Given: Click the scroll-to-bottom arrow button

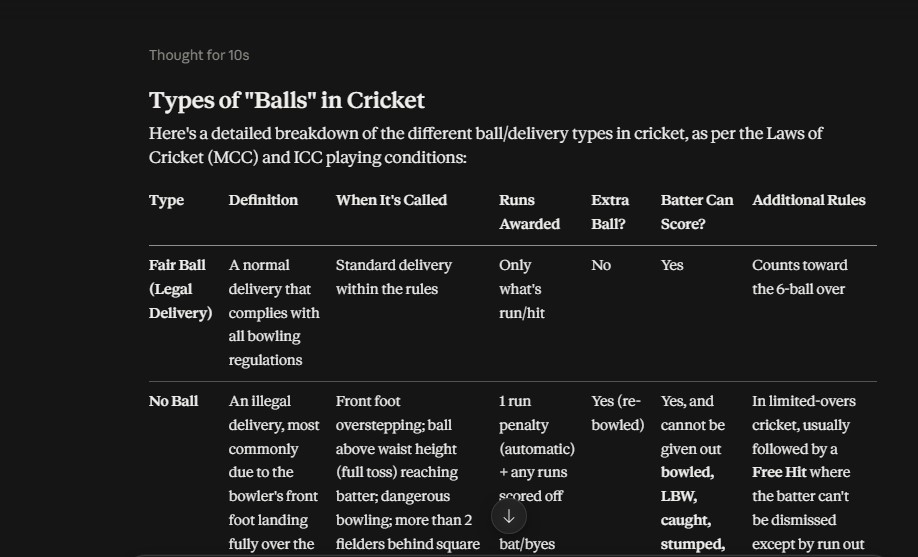Looking at the screenshot, I should 509,517.
